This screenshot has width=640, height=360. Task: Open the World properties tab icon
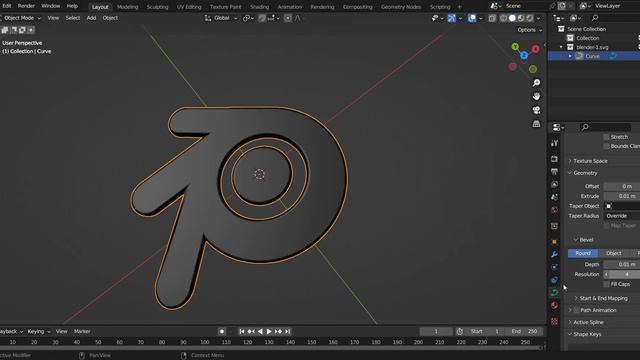[554, 210]
